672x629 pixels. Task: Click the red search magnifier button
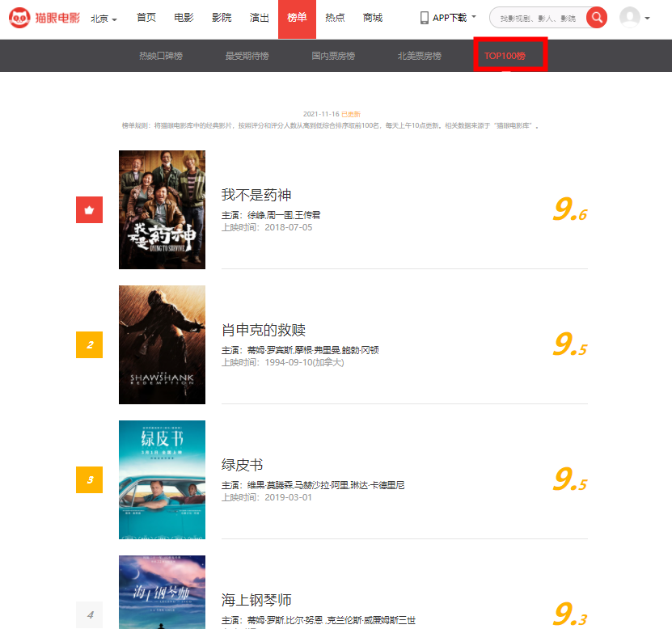coord(597,18)
